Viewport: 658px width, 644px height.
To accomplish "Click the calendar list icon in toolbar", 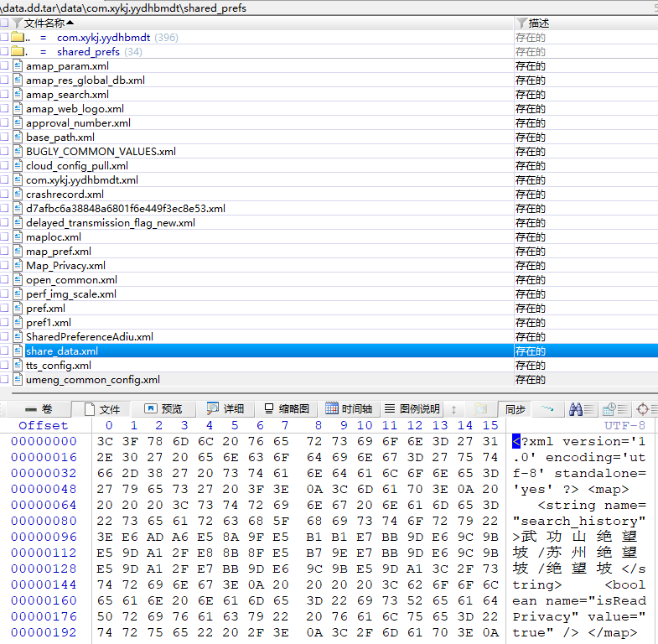I will pos(609,409).
